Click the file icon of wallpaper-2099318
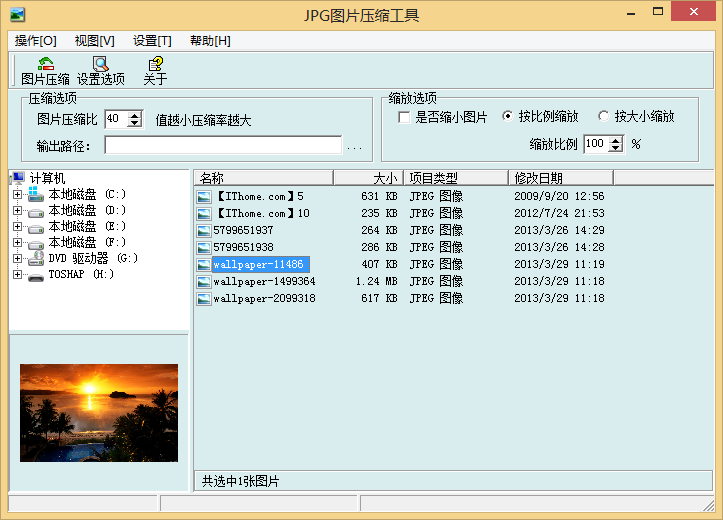Viewport: 723px width, 520px height. coord(204,299)
